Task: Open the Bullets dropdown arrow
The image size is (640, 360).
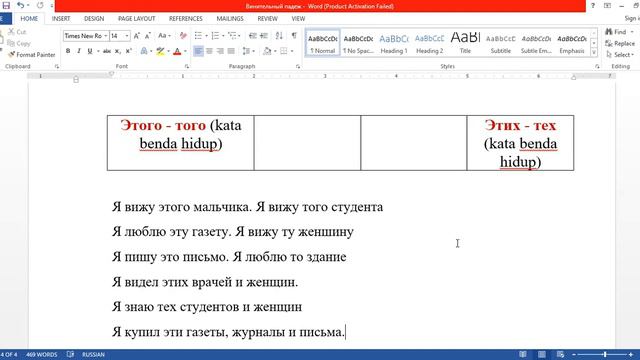Action: [x=206, y=36]
